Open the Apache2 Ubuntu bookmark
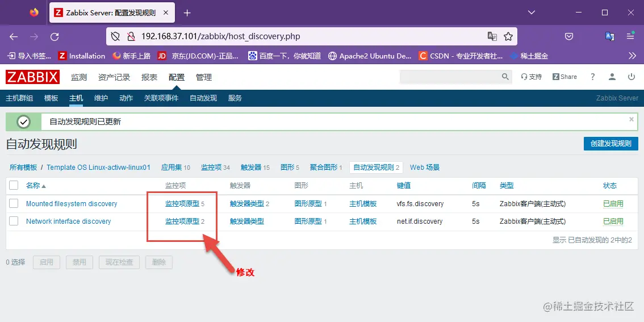The image size is (644, 322). click(x=370, y=56)
